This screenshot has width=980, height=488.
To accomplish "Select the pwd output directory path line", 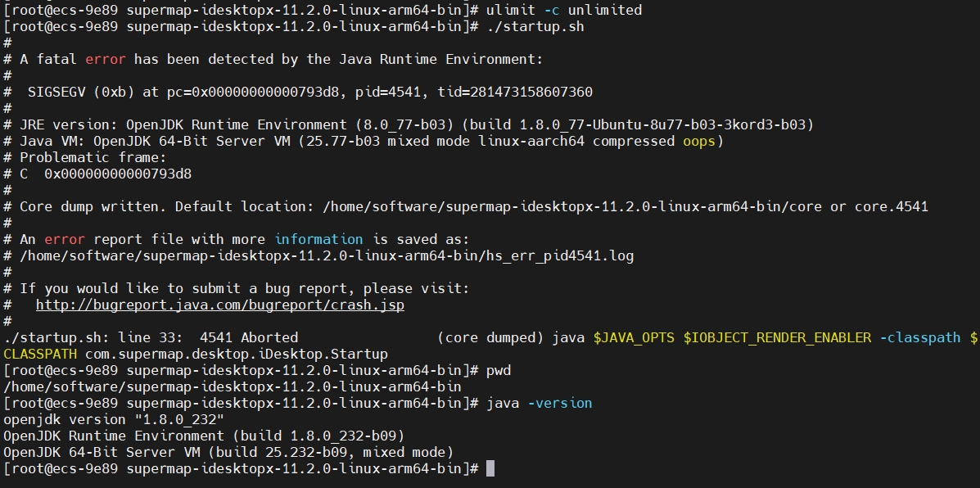I will click(233, 386).
